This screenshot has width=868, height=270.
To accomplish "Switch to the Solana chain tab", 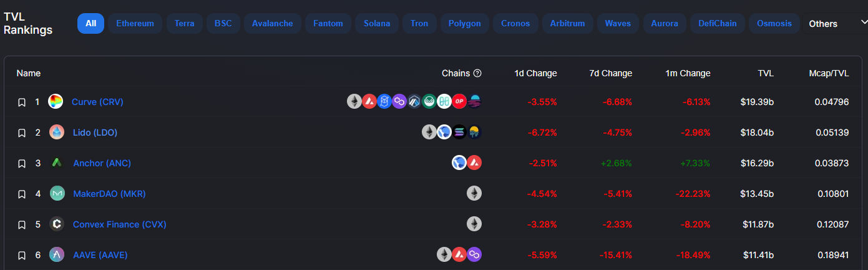I will click(377, 23).
